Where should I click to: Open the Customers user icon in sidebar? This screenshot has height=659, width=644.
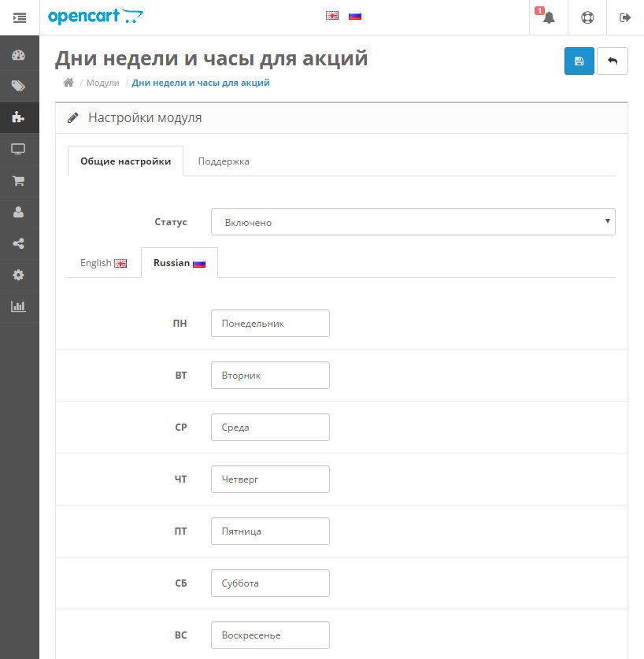(19, 212)
